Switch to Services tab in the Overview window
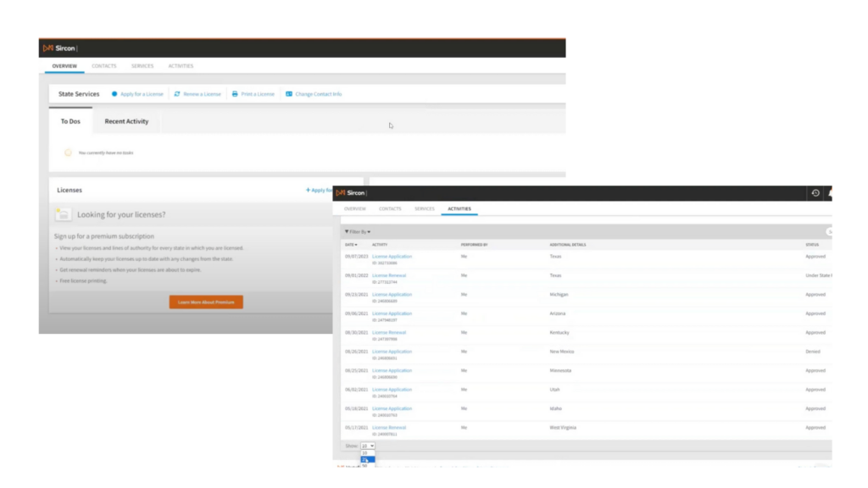Image resolution: width=868 pixels, height=488 pixels. [x=142, y=66]
